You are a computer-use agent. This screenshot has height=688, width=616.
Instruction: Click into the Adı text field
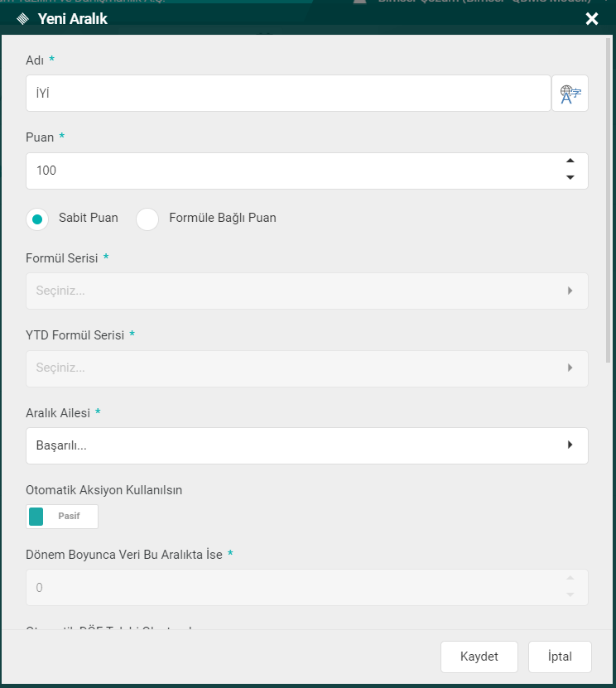point(288,94)
